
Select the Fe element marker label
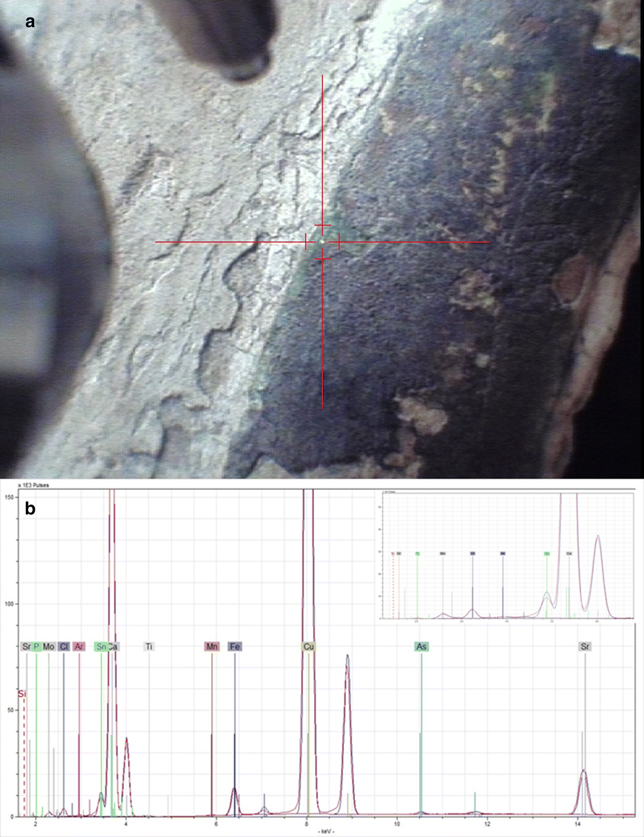click(234, 647)
